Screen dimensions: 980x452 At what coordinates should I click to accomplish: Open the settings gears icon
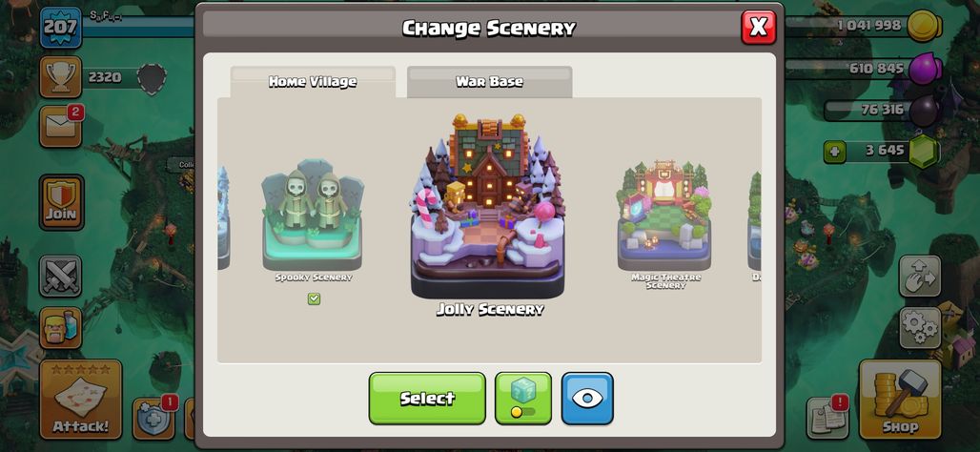click(x=920, y=327)
